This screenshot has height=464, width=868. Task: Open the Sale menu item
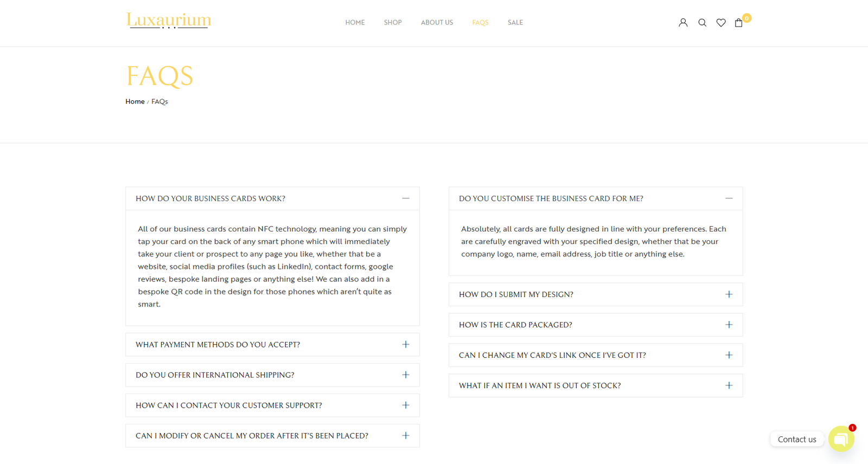click(515, 23)
